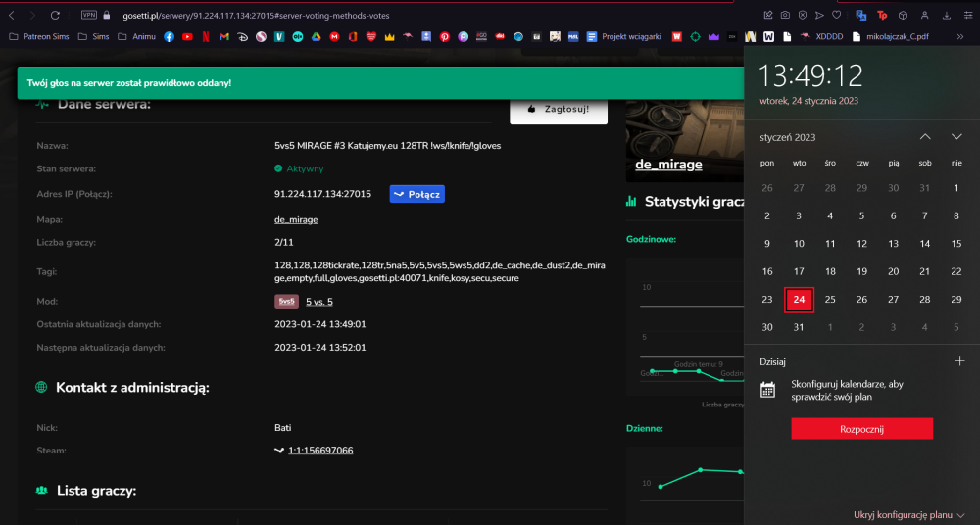
Task: Click the heart bookmark icon in the toolbar
Action: [836, 15]
